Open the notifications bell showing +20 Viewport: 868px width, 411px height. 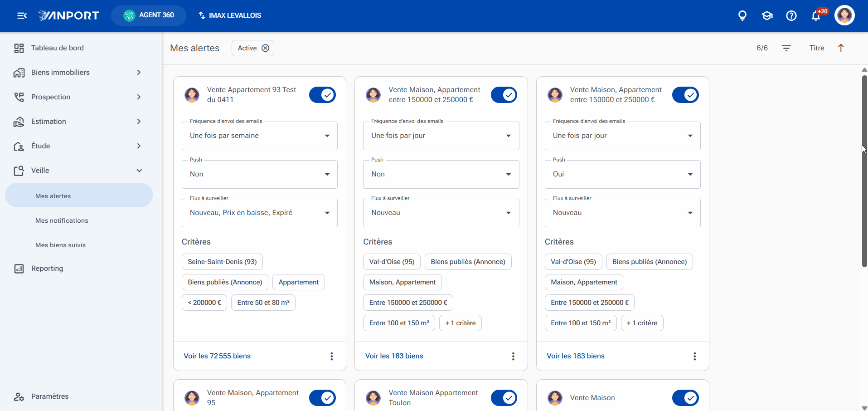[x=816, y=16]
